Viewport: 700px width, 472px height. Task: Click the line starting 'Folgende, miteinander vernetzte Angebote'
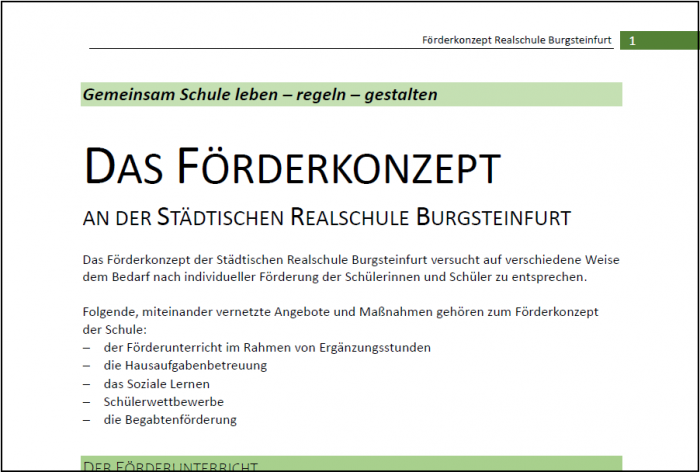pyautogui.click(x=340, y=312)
